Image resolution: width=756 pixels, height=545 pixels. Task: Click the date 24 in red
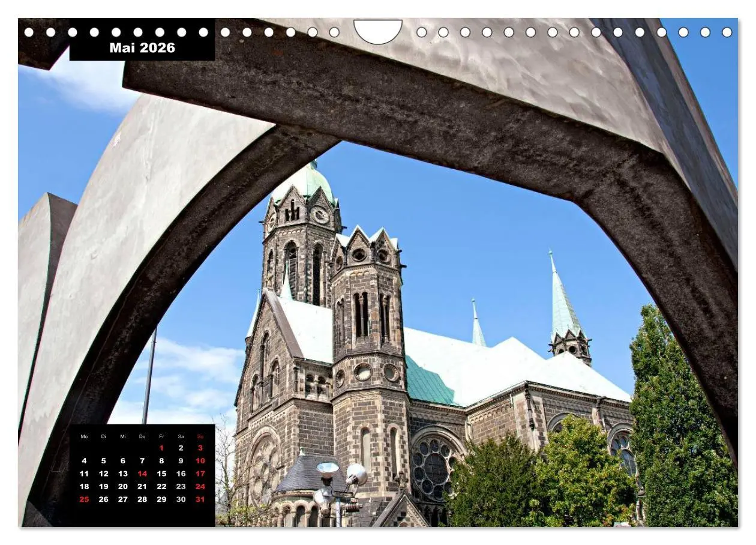click(200, 486)
